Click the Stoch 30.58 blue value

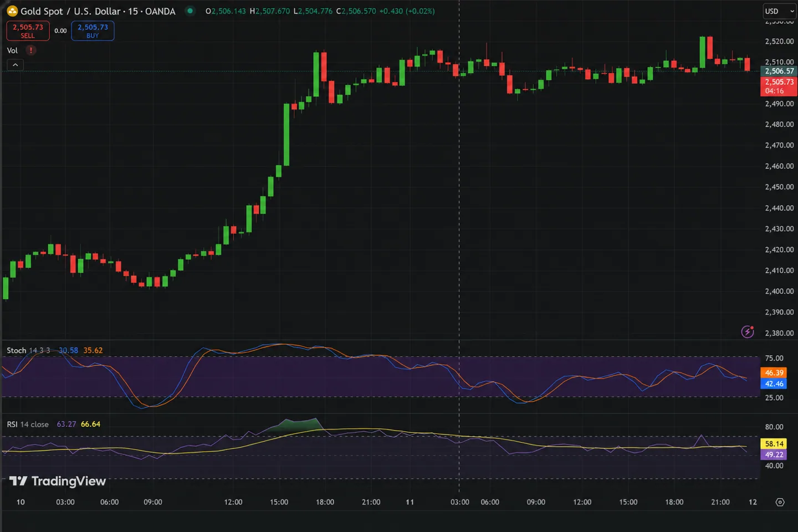click(68, 350)
